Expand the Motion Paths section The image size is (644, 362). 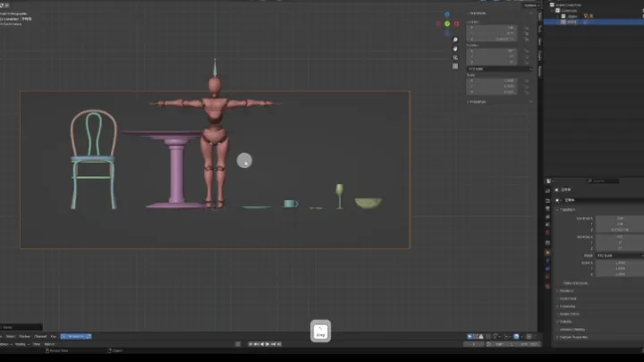[569, 314]
